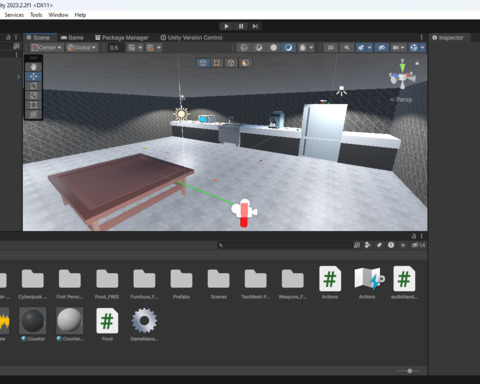480x384 pixels.
Task: Select the sun directional light gizmo
Action: tap(181, 114)
